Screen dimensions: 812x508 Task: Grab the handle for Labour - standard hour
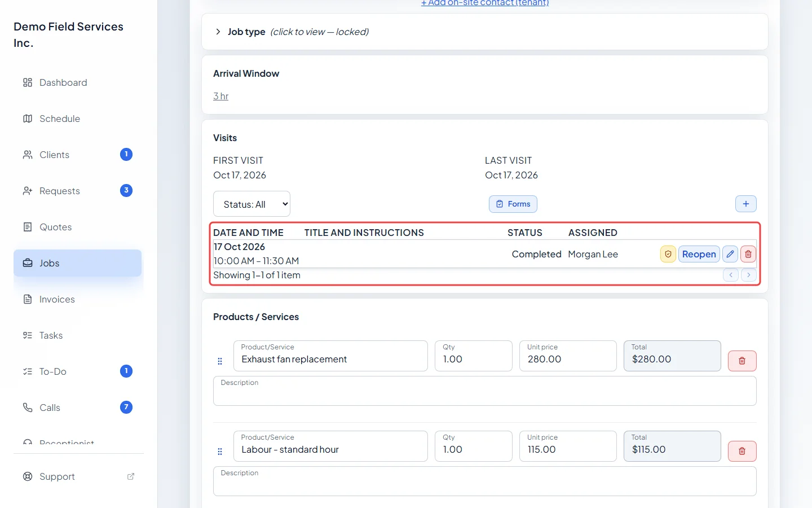click(220, 452)
